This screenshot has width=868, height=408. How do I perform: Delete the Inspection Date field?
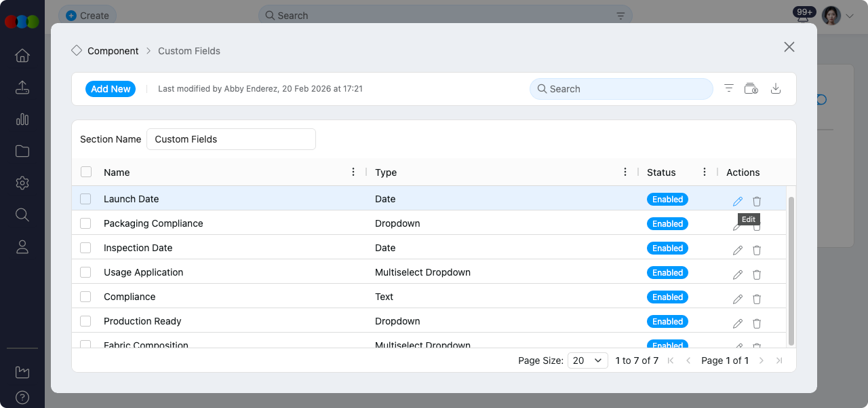(x=757, y=250)
